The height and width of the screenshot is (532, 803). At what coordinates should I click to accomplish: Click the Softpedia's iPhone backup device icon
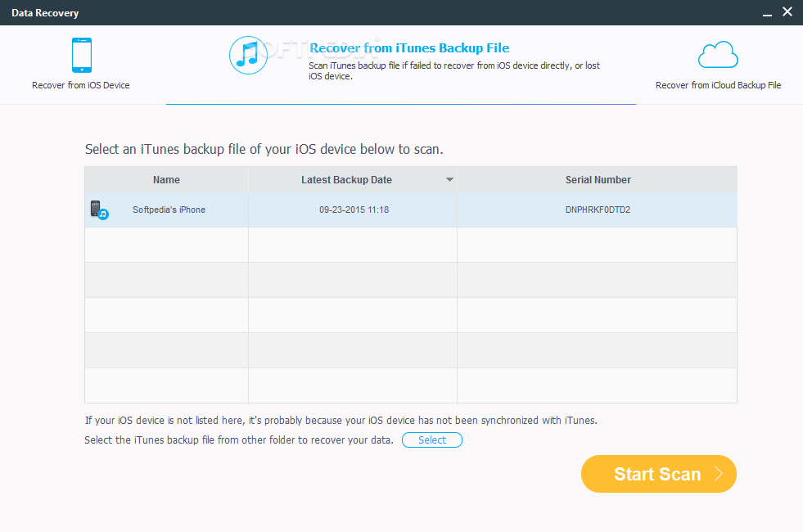(99, 210)
